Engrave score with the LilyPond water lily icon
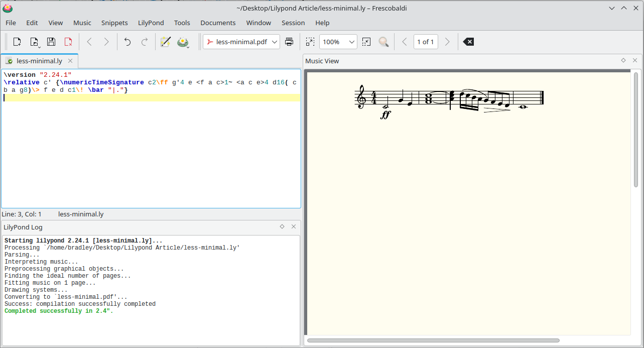The image size is (644, 348). pos(183,42)
